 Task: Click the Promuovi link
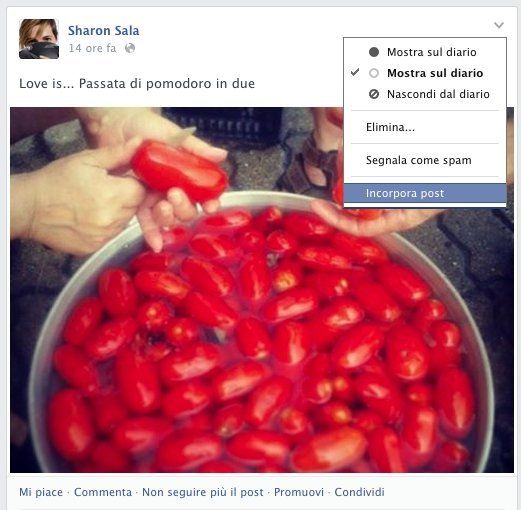tap(299, 492)
